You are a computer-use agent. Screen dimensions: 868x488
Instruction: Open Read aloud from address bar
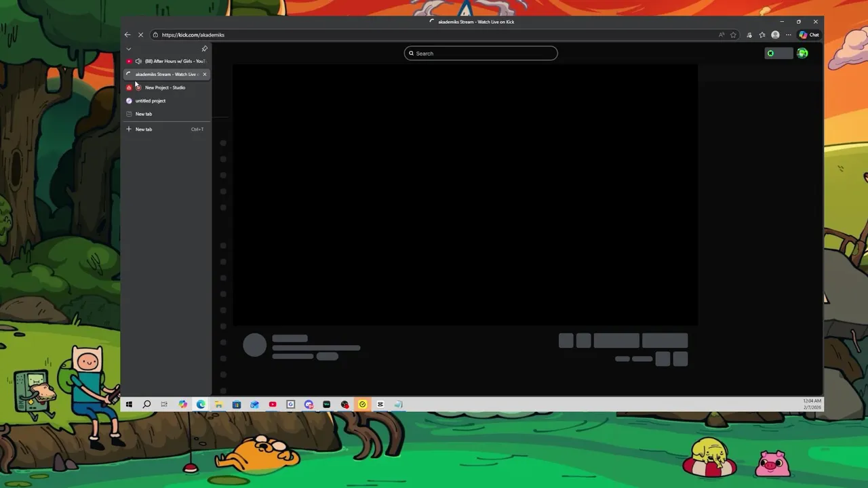tap(722, 35)
